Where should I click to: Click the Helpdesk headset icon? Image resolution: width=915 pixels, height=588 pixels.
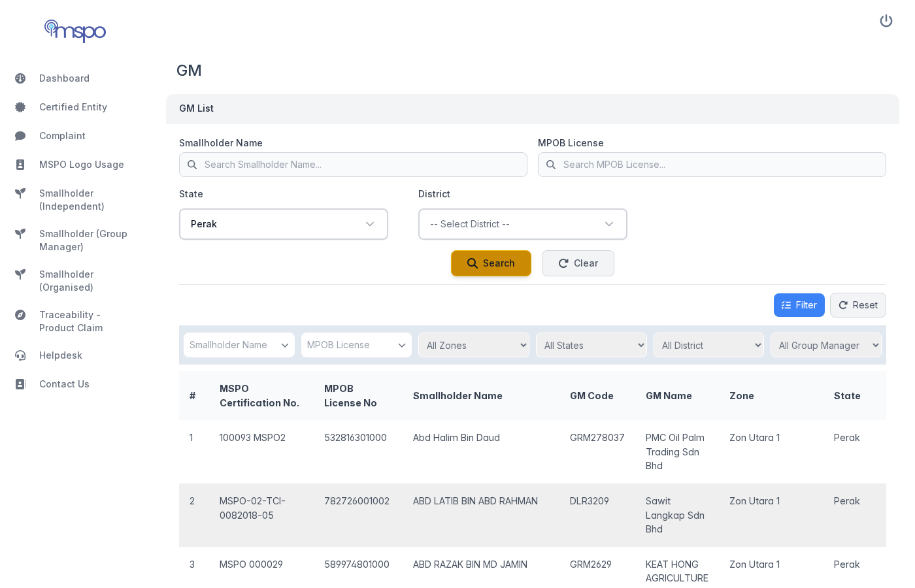tap(20, 355)
